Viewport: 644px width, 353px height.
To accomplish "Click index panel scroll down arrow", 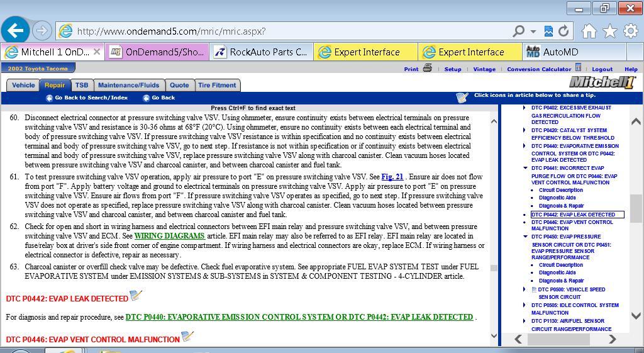I will coord(636,316).
